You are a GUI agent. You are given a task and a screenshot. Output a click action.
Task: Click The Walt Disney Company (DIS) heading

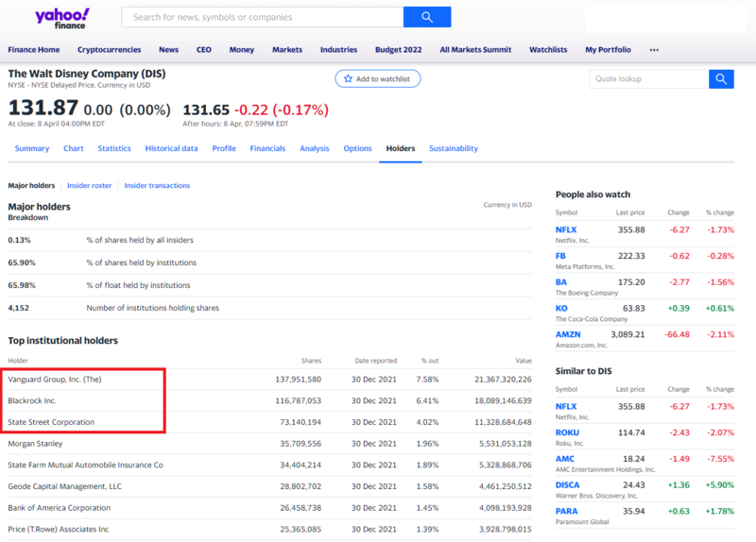87,74
